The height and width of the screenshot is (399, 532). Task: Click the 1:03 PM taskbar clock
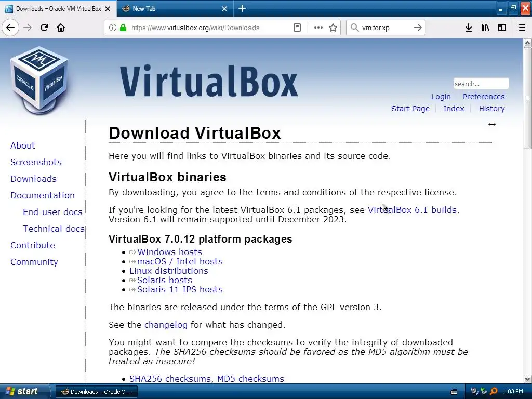(x=513, y=392)
